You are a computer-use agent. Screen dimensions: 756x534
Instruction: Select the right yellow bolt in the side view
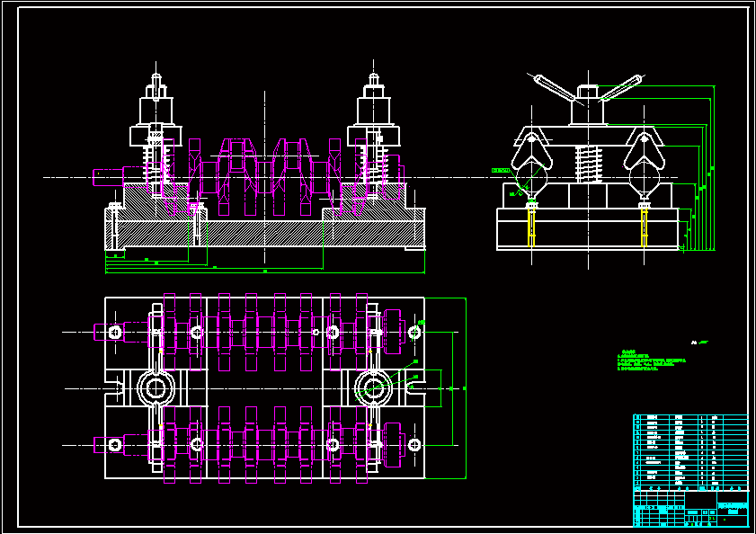point(645,226)
